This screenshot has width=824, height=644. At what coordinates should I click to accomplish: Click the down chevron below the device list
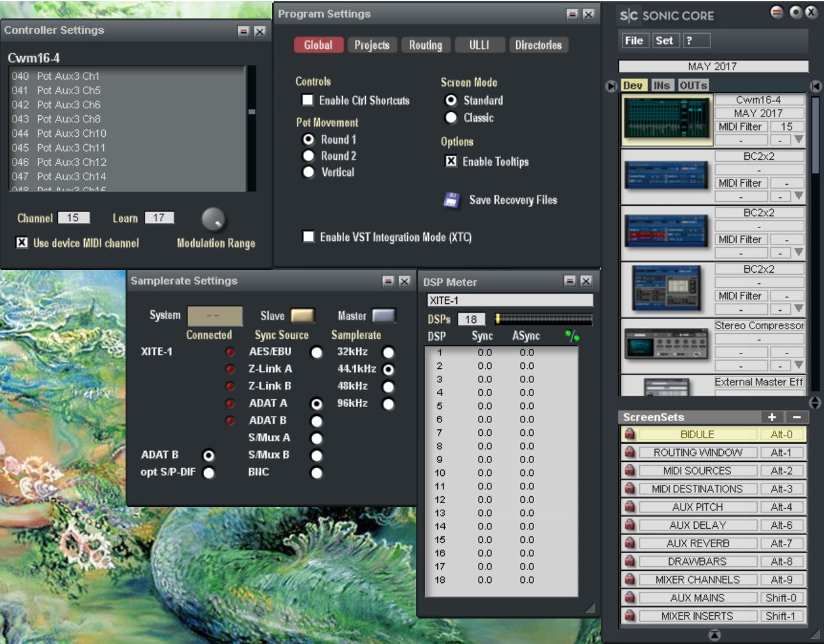(814, 404)
